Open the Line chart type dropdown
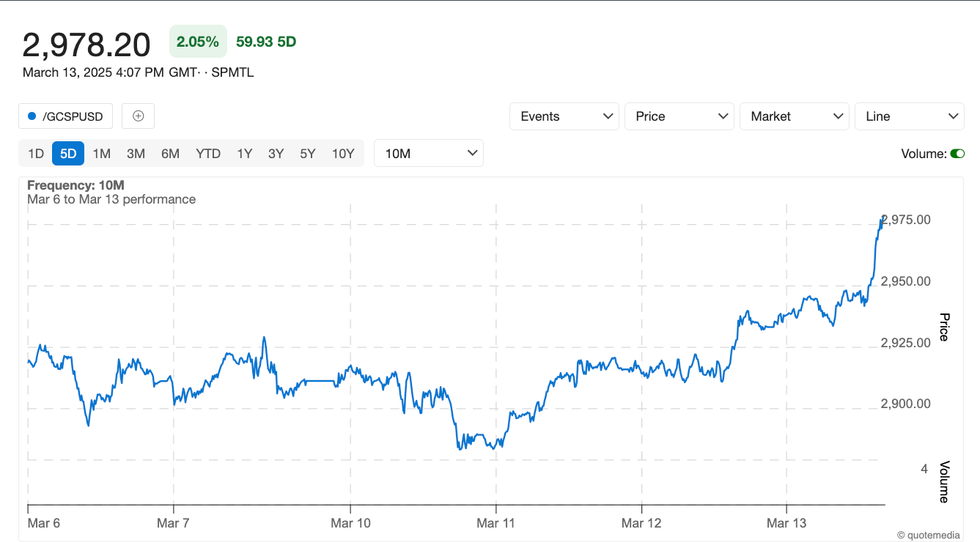 point(909,116)
